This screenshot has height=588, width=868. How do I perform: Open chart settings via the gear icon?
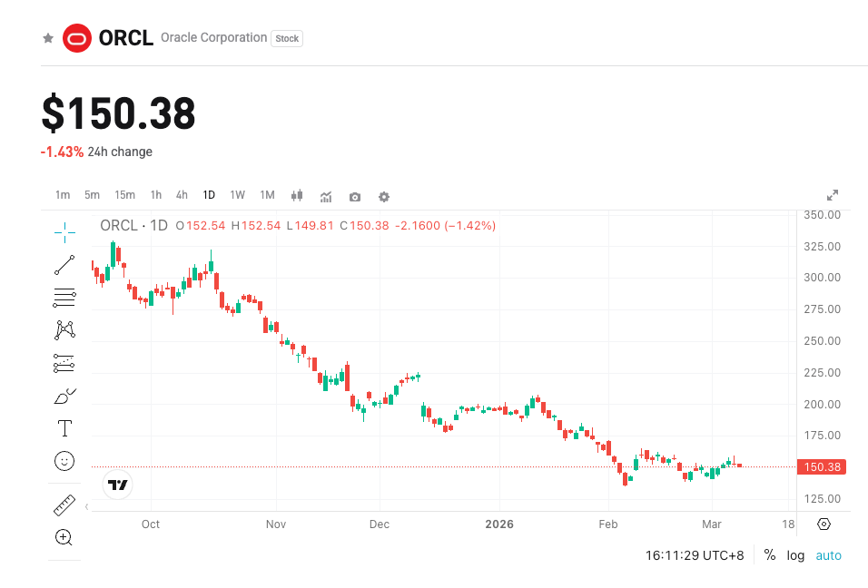[x=384, y=196]
